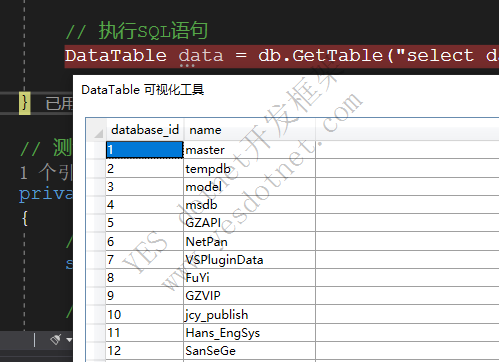Click the grid's select-all corner cell

(x=96, y=130)
